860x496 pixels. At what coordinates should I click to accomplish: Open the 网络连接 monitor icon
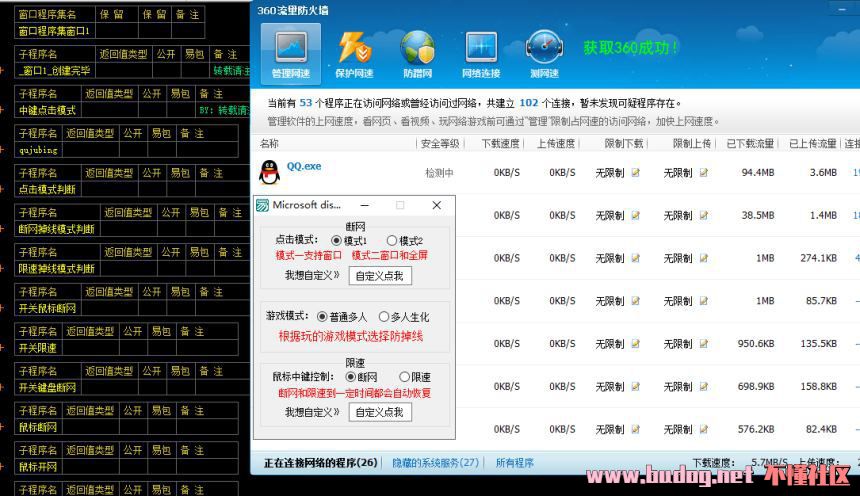tap(481, 52)
